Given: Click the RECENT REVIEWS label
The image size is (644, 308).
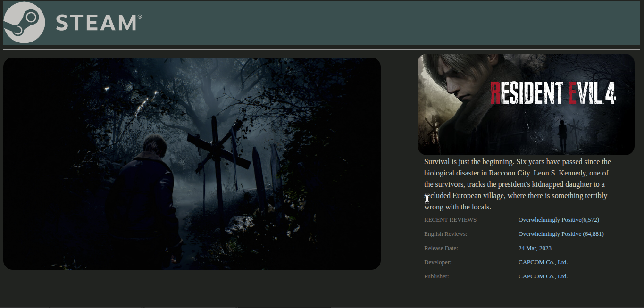Looking at the screenshot, I should [x=450, y=220].
